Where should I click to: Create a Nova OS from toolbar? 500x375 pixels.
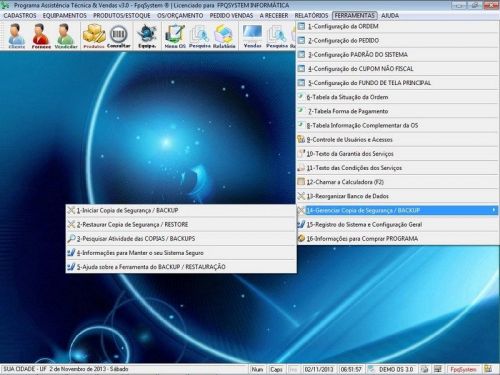(x=175, y=36)
